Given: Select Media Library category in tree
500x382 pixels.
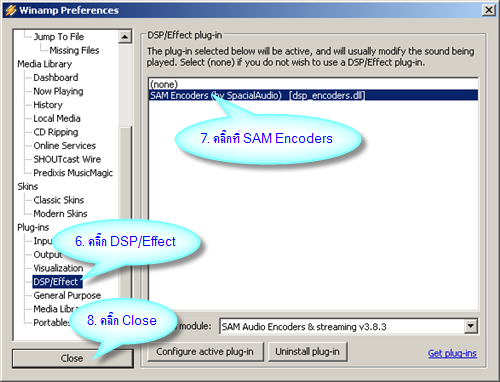Looking at the screenshot, I should point(44,64).
